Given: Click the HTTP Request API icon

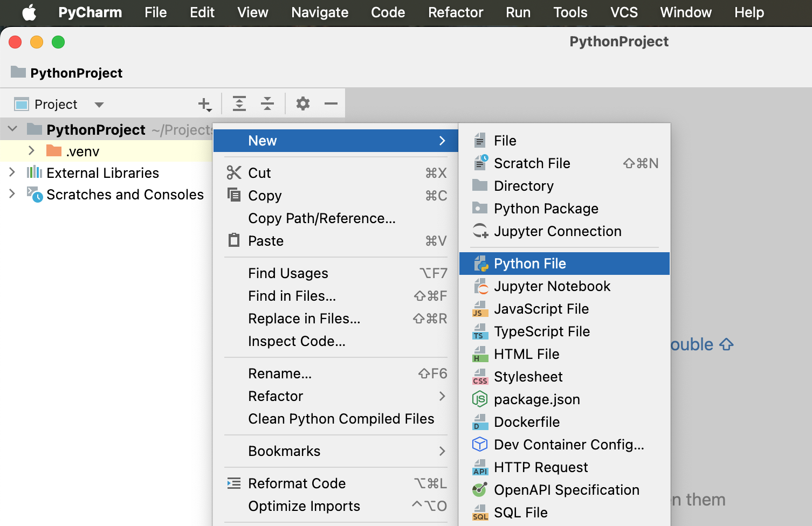Looking at the screenshot, I should click(x=480, y=467).
